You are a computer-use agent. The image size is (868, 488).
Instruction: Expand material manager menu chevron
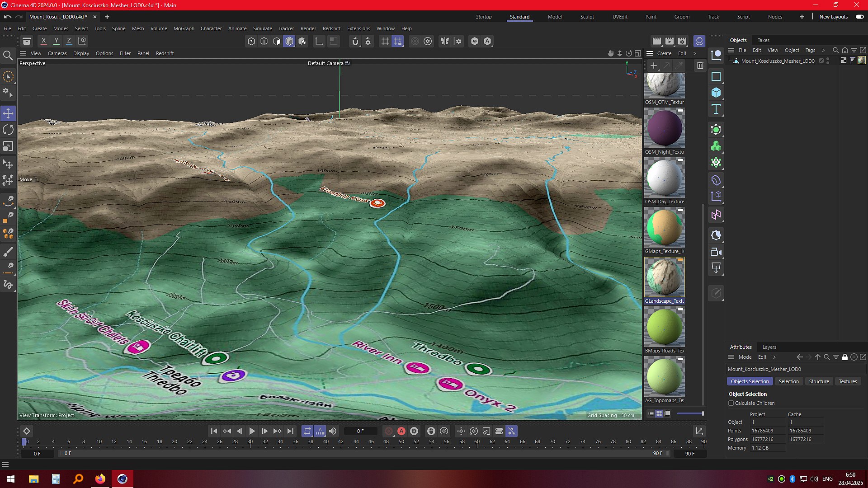point(694,53)
